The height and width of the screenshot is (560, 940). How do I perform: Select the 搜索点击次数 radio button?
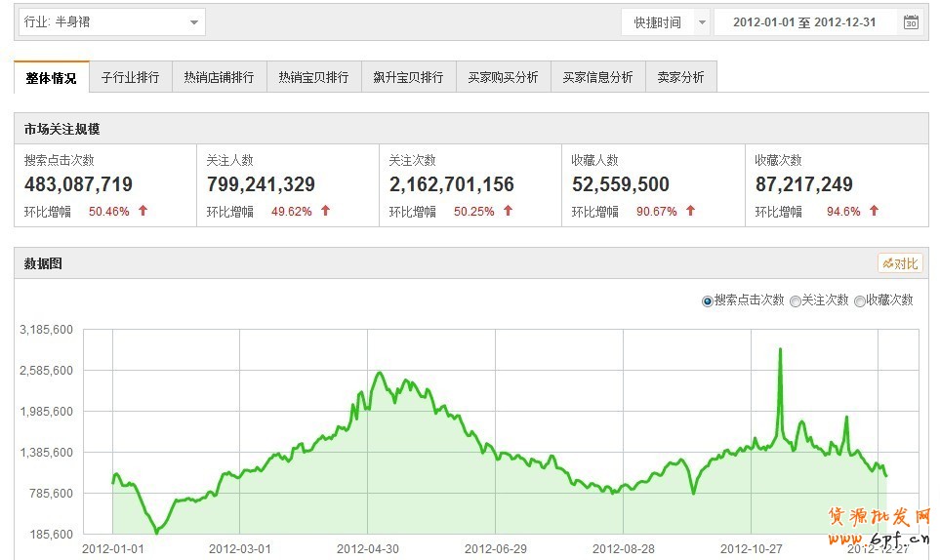click(708, 301)
